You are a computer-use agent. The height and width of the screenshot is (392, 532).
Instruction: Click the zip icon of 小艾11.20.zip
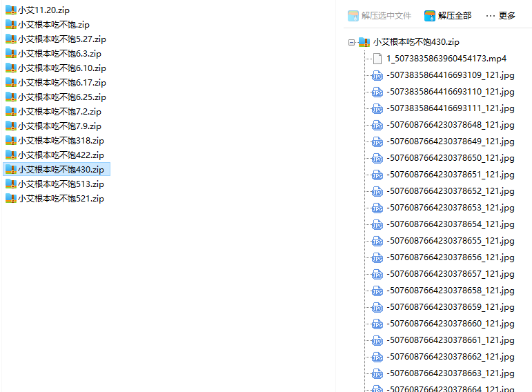point(10,10)
